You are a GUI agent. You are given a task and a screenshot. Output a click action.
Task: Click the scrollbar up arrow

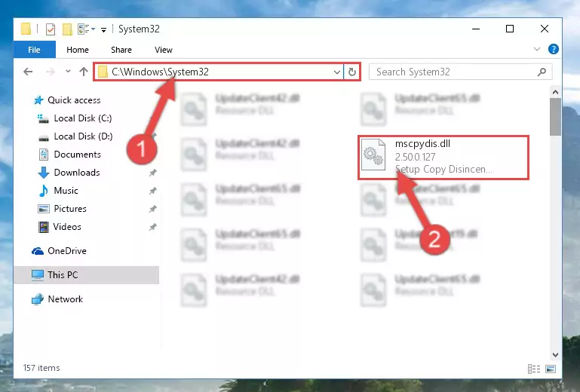click(555, 92)
